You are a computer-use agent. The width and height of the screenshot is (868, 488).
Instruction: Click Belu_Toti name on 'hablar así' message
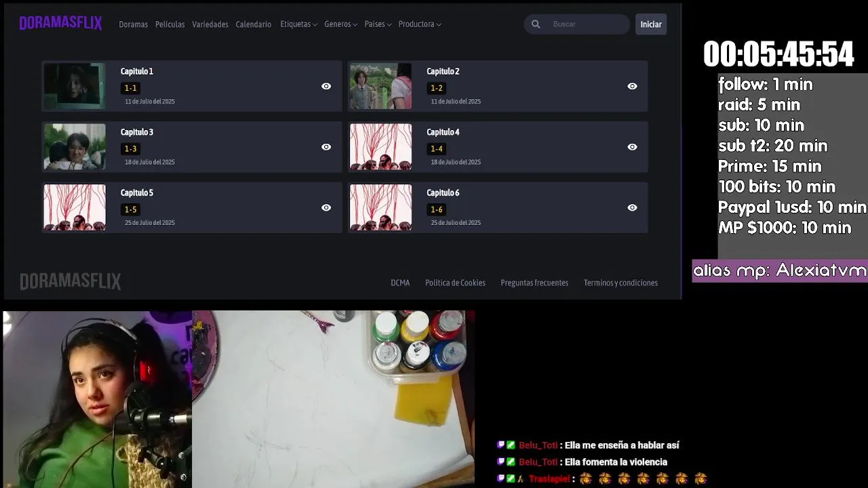click(x=538, y=445)
